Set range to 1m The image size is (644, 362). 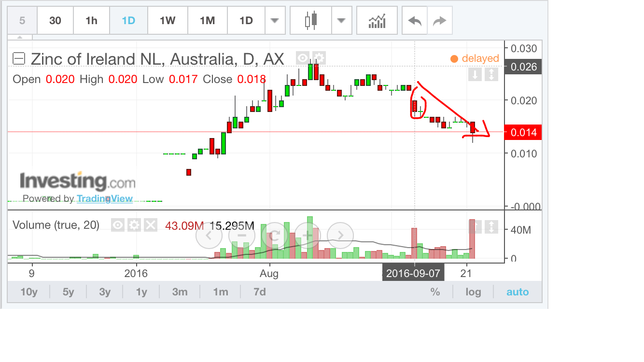(221, 292)
